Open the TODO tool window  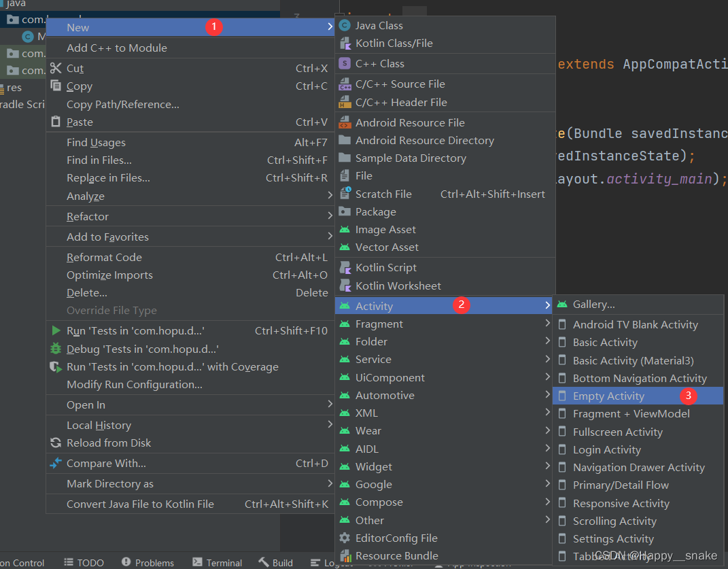click(x=84, y=562)
